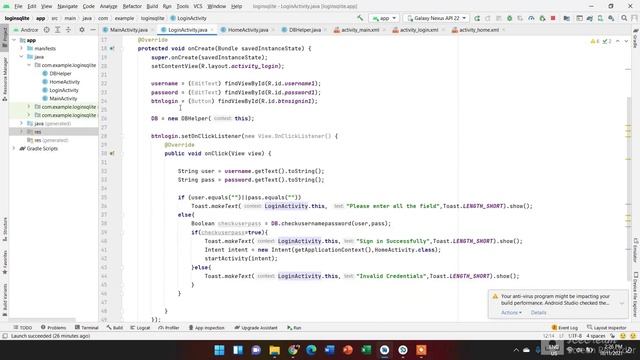Open the Event Log
Image resolution: width=640 pixels, height=360 pixels.
tap(565, 328)
